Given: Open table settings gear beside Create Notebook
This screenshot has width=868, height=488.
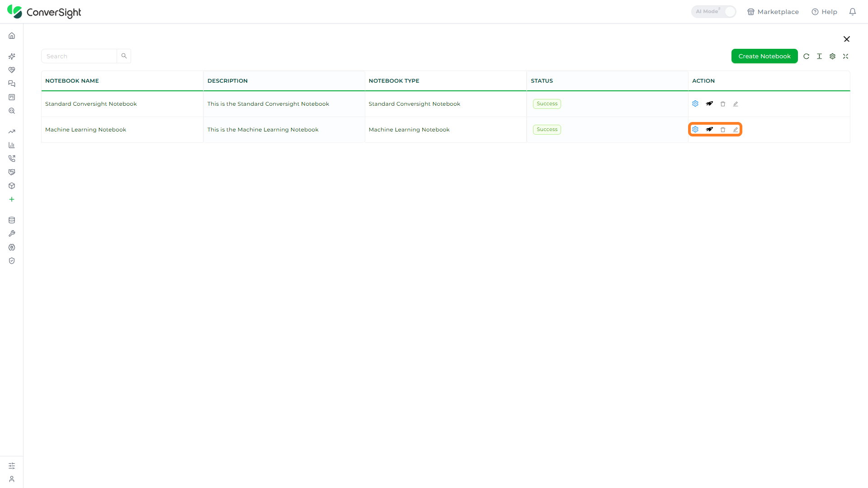Looking at the screenshot, I should coord(832,56).
